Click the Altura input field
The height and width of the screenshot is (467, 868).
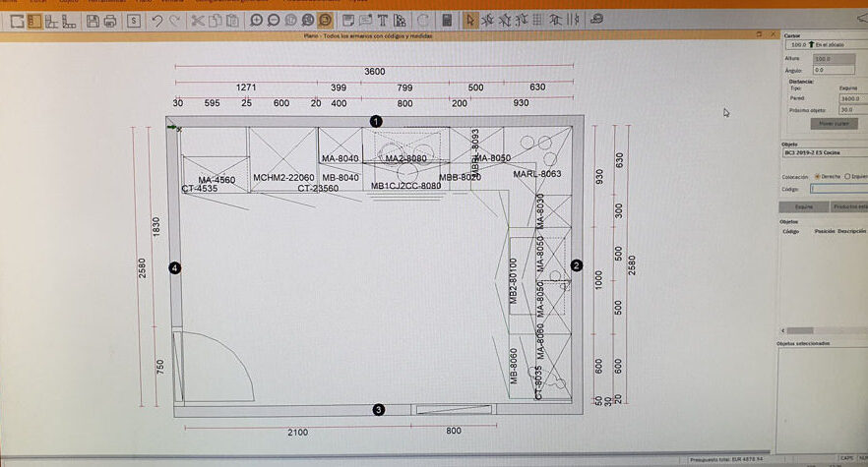pos(835,59)
